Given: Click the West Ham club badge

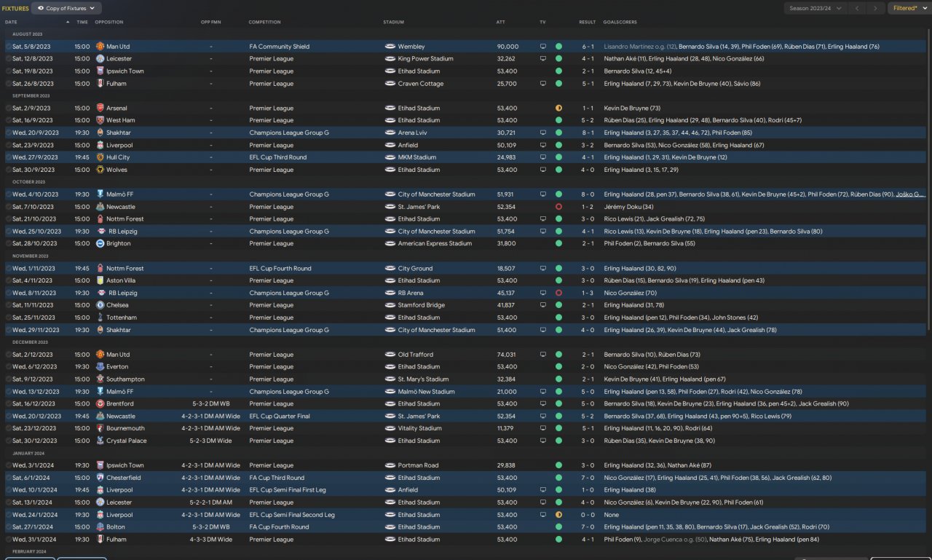Looking at the screenshot, I should coord(100,121).
